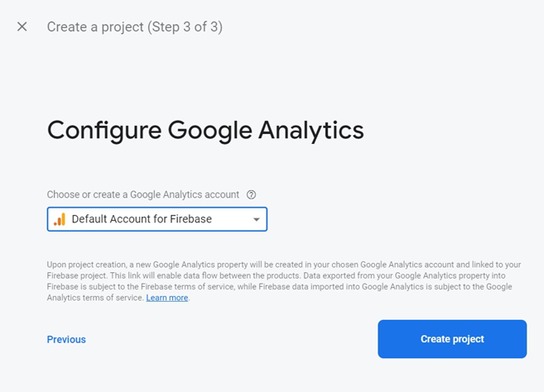Go back with the Previous link
Viewport: 544px width, 392px height.
(x=66, y=339)
